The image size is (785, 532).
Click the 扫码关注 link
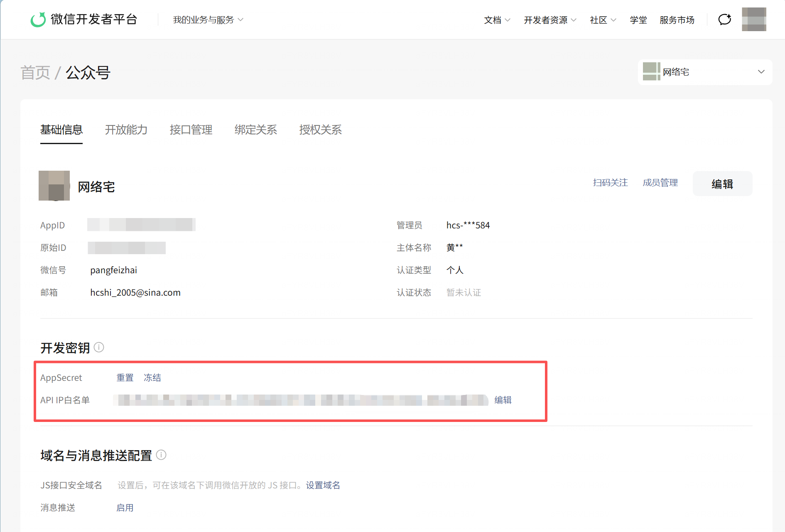[610, 183]
